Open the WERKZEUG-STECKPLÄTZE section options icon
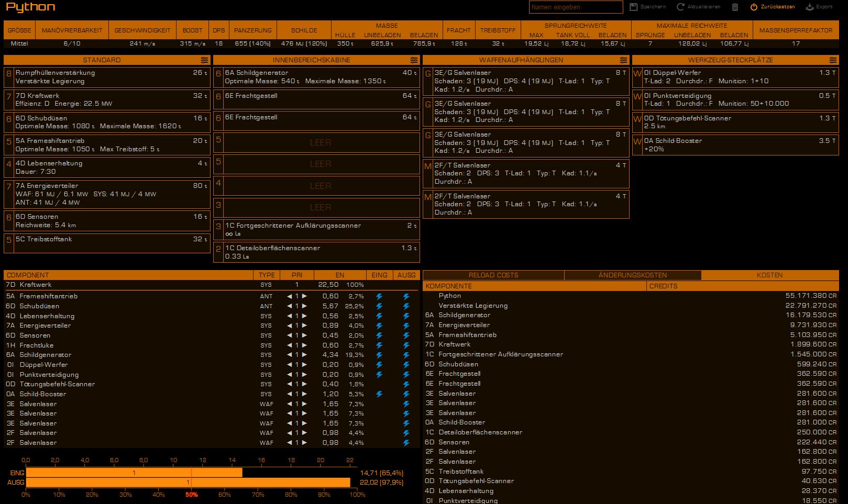This screenshot has height=504, width=848. [833, 60]
